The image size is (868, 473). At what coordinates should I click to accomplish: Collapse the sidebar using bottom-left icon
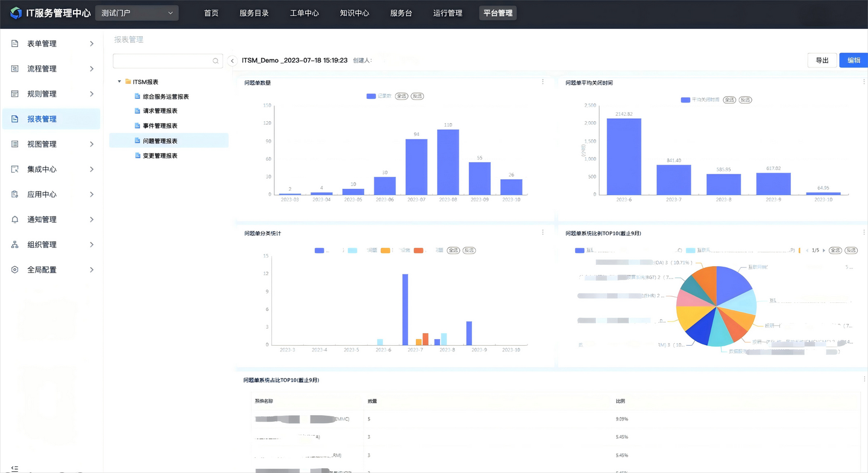pos(14,468)
